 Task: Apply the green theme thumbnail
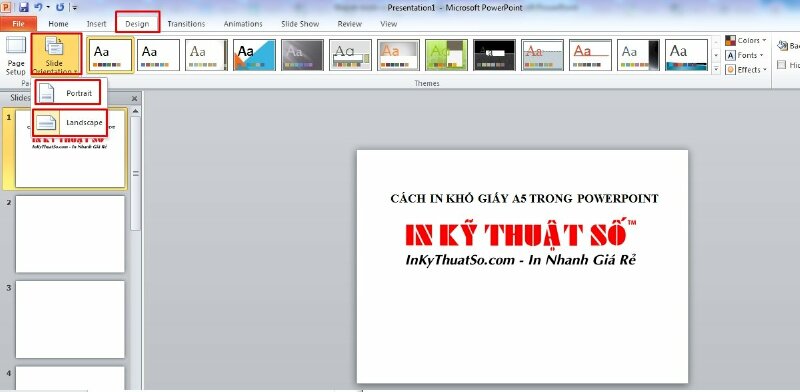pos(446,55)
